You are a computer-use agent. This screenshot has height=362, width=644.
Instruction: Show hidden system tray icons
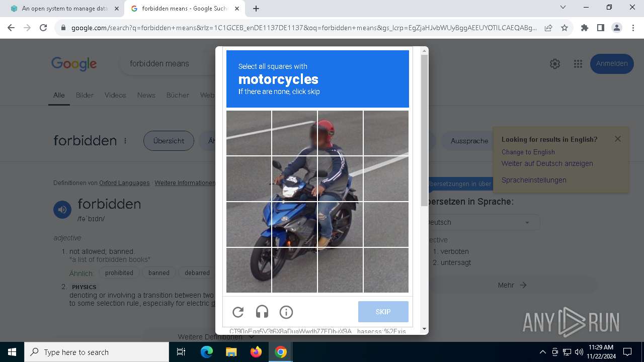coord(542,352)
